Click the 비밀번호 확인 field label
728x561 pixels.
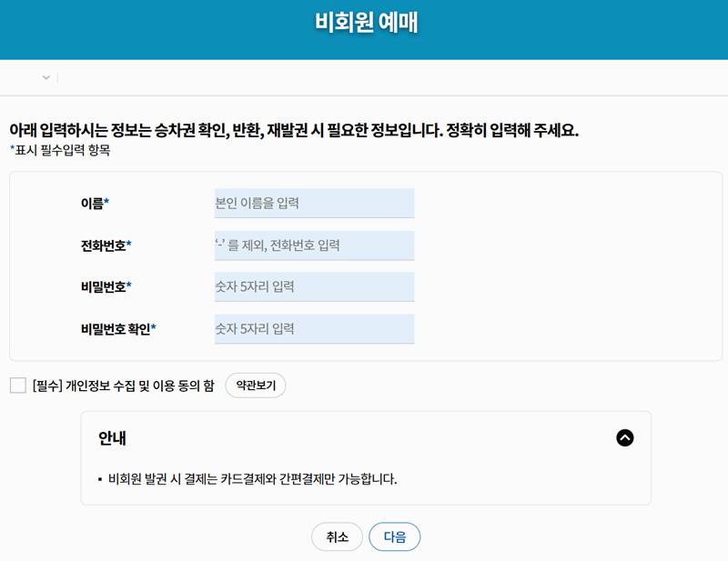[x=118, y=329]
